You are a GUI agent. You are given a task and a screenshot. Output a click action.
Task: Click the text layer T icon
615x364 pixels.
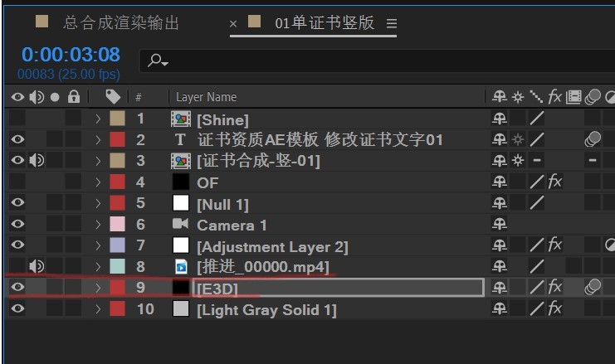[x=180, y=140]
